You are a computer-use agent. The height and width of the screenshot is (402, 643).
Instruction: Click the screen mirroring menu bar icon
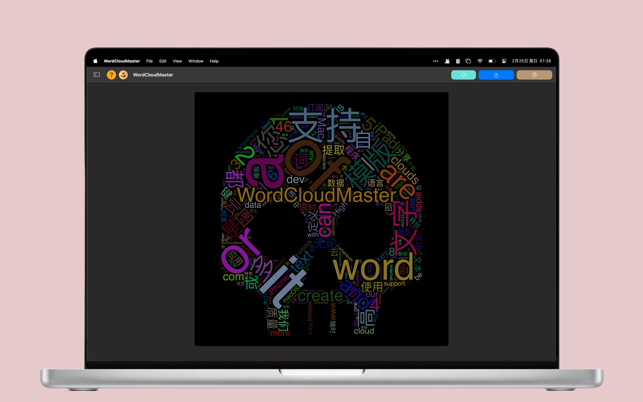click(468, 61)
